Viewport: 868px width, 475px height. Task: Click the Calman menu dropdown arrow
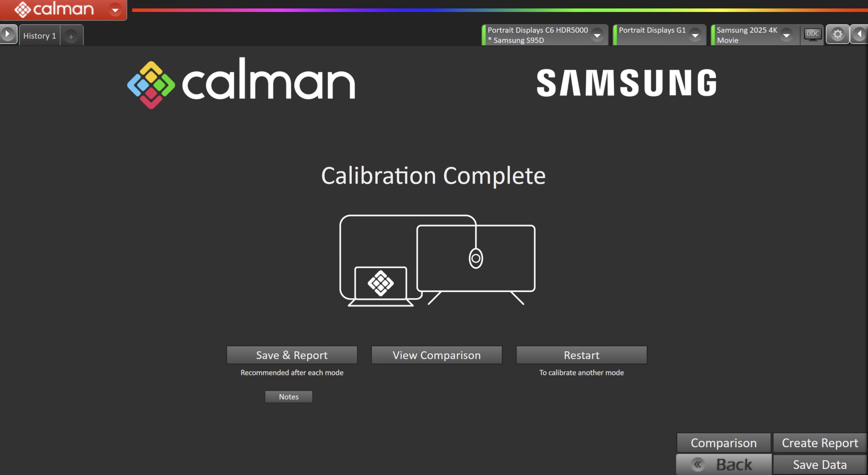click(115, 10)
